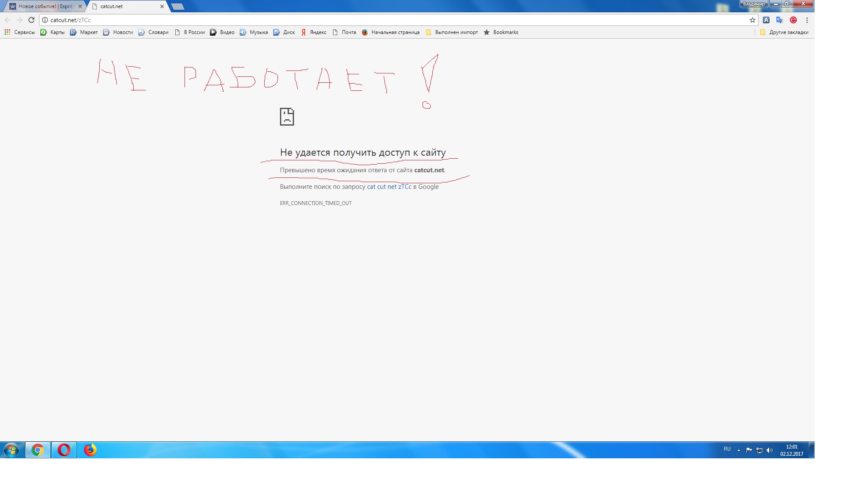The width and height of the screenshot is (868, 488).
Task: Expand the Другие закладки folder
Action: point(784,32)
